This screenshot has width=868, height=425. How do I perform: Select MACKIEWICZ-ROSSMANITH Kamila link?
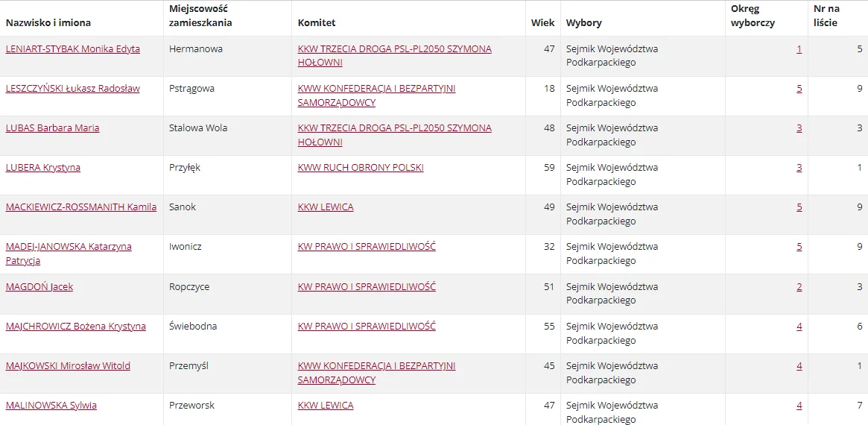click(x=80, y=207)
